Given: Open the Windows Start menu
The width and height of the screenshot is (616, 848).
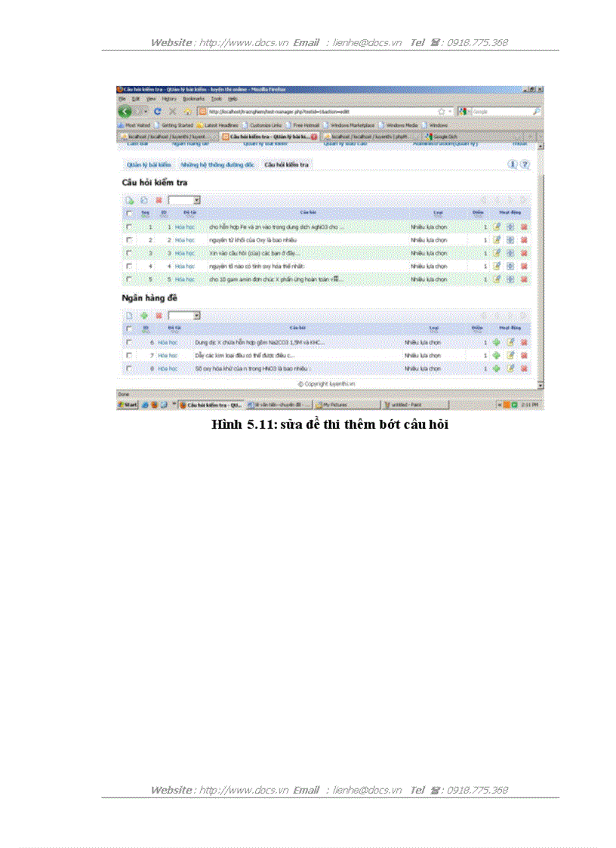Looking at the screenshot, I should [x=126, y=403].
